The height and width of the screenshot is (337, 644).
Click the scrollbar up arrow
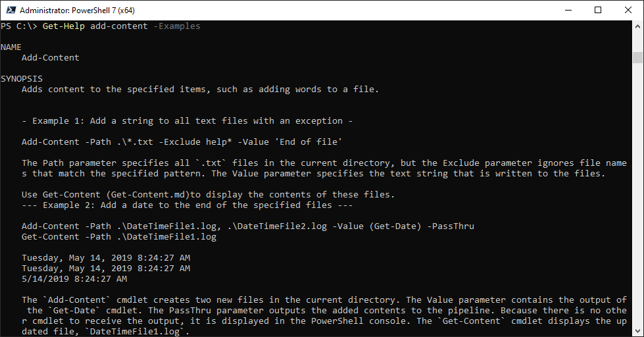637,26
